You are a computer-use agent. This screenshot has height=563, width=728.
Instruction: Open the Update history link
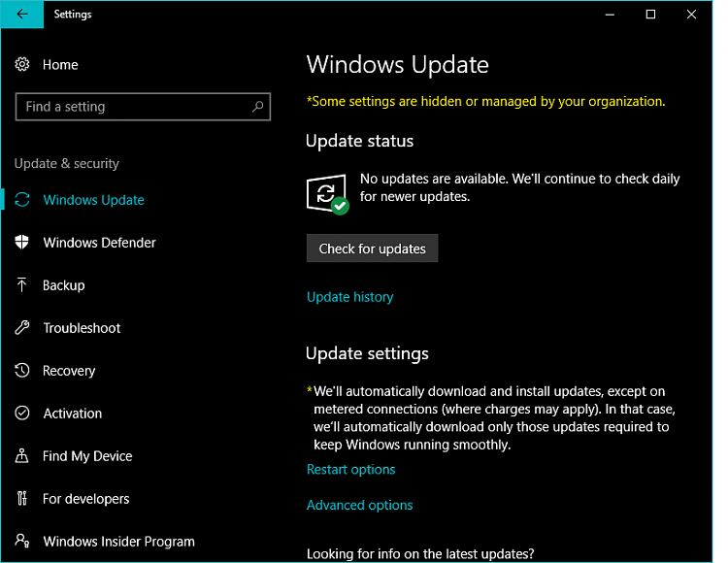pyautogui.click(x=350, y=297)
